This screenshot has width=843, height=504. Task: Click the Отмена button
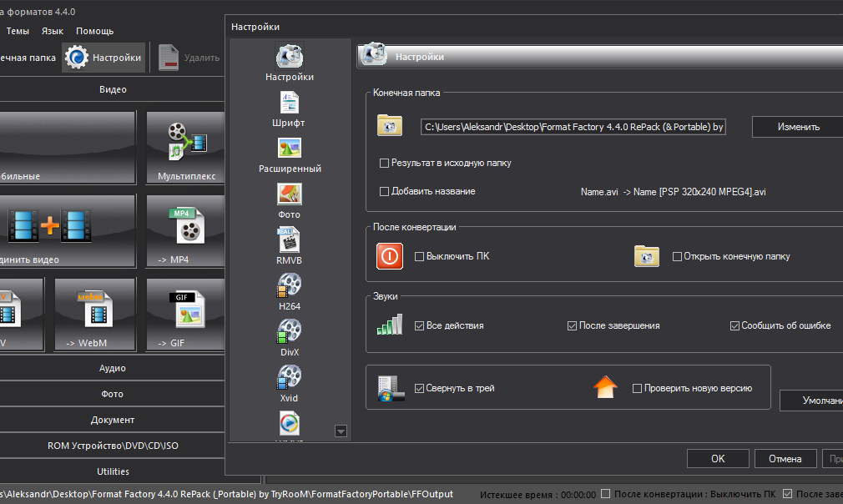tap(785, 459)
